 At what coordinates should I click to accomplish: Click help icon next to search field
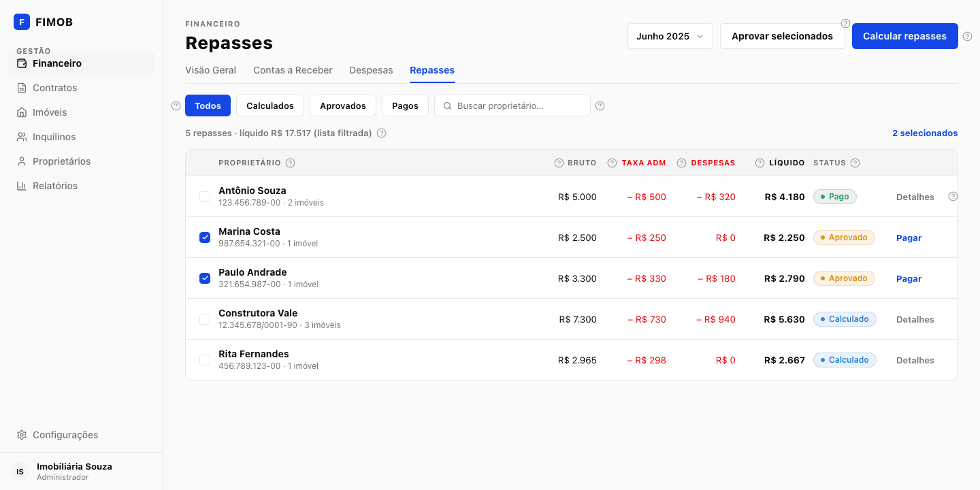[x=600, y=106]
